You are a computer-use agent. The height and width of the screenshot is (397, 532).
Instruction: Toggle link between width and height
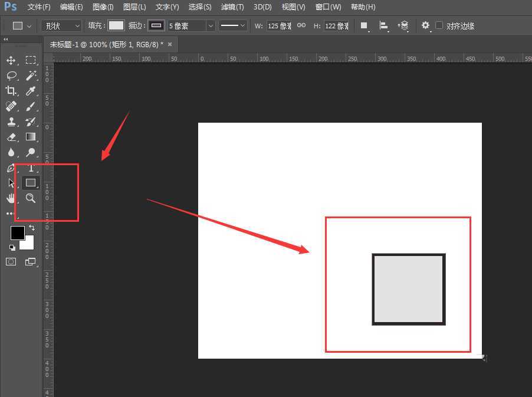301,26
